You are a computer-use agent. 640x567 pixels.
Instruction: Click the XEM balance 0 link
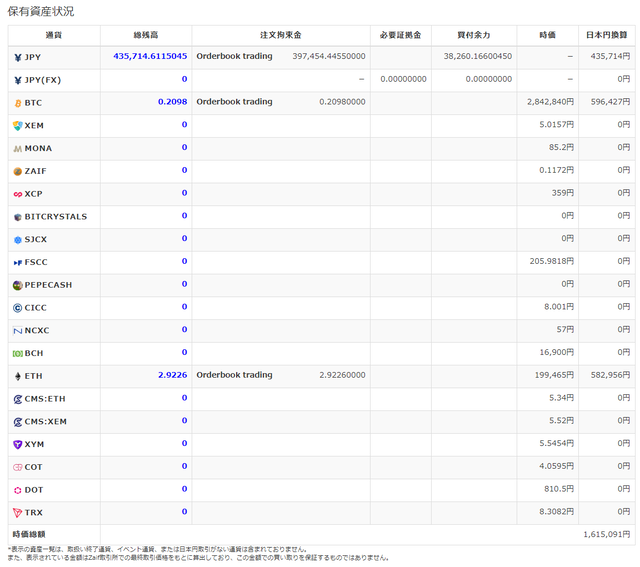(184, 125)
